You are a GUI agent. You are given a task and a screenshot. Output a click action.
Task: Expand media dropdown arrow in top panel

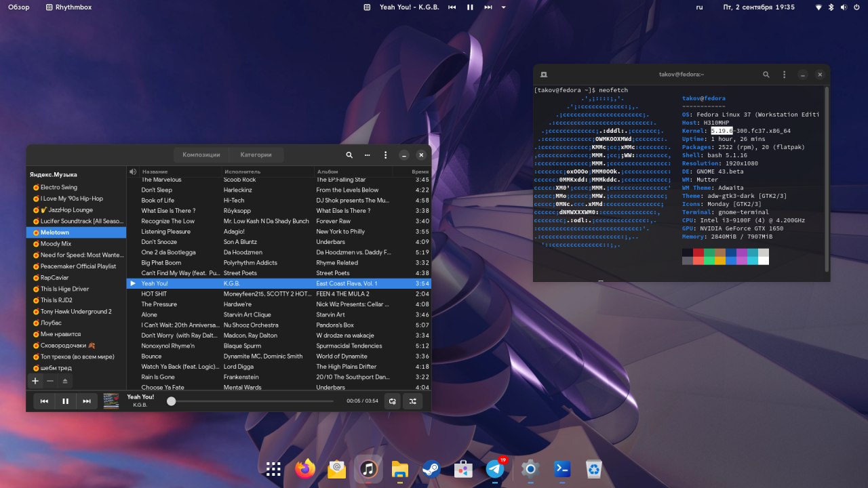pyautogui.click(x=503, y=7)
